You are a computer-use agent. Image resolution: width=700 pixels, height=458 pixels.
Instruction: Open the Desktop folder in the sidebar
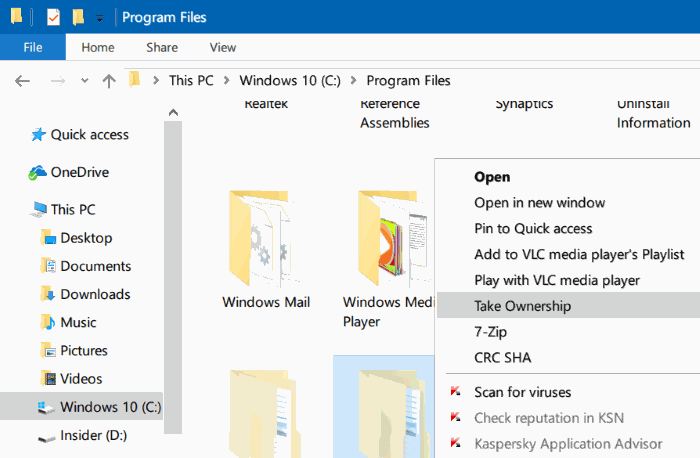[x=86, y=237]
